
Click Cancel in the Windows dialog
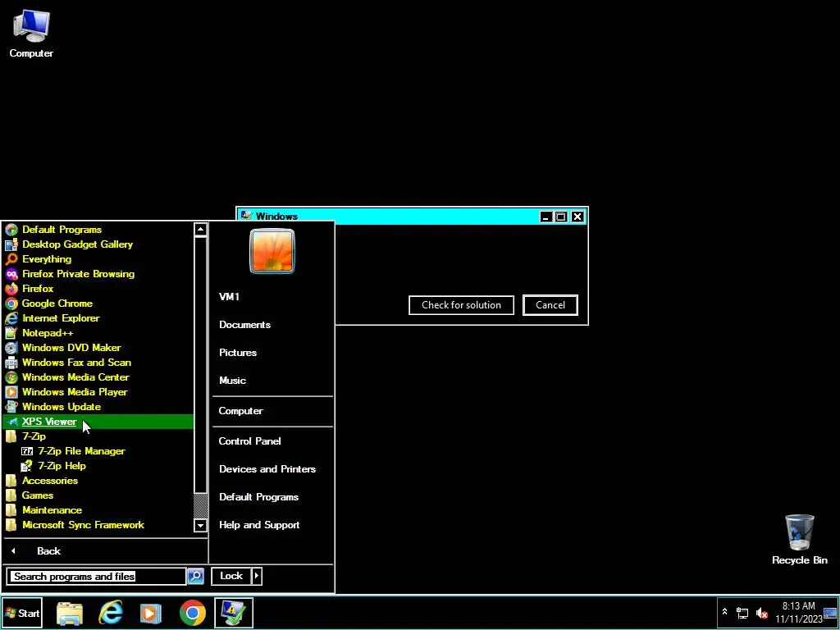550,305
